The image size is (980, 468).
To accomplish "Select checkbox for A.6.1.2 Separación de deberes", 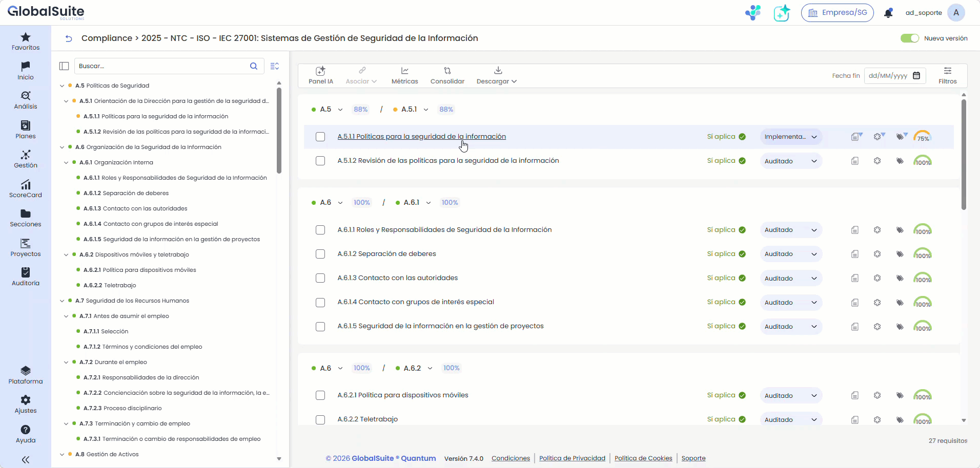I will coord(320,254).
